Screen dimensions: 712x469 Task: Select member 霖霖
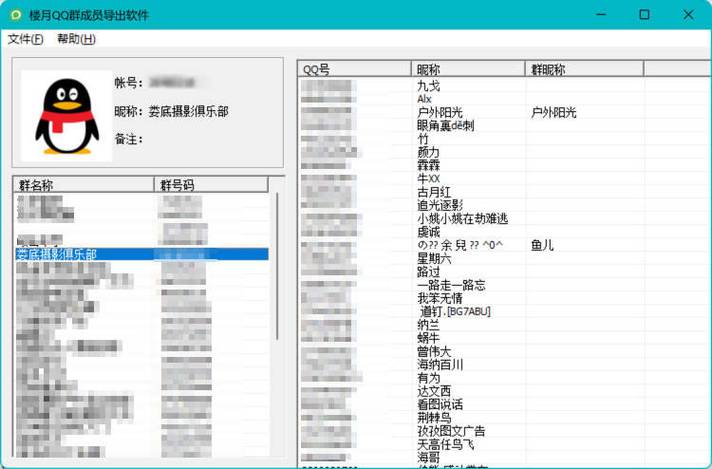tap(428, 165)
